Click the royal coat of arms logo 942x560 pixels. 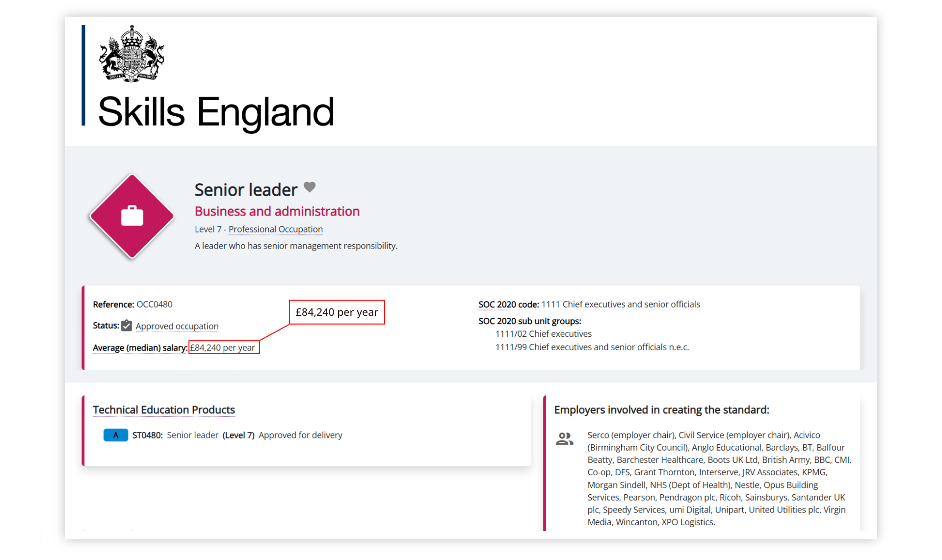131,53
